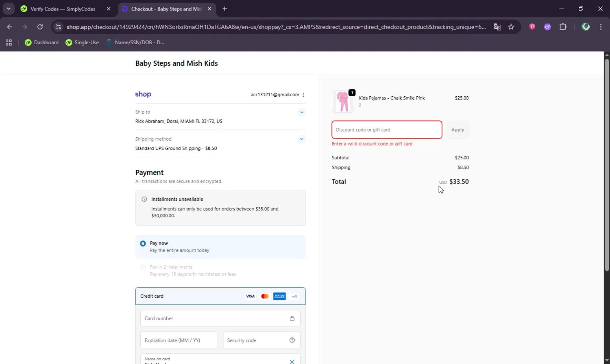
Task: Click the Baby Steps and Mish Kids title
Action: tap(176, 63)
